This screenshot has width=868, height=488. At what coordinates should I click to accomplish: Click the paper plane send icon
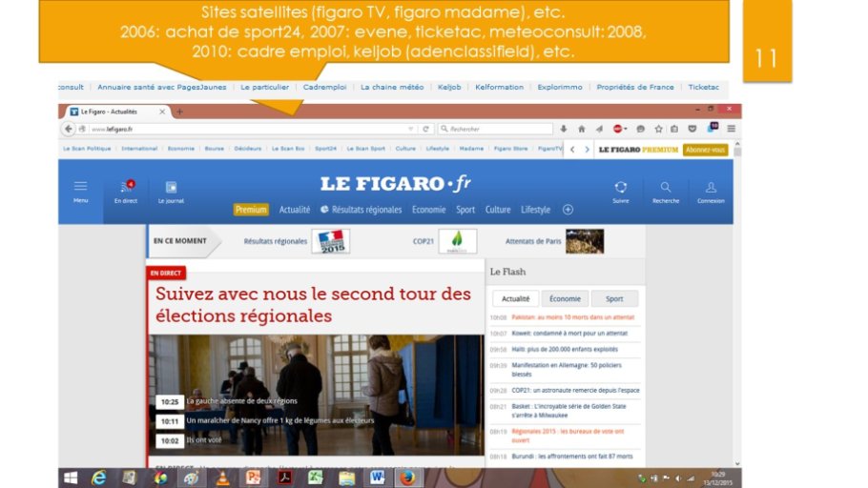coord(599,129)
